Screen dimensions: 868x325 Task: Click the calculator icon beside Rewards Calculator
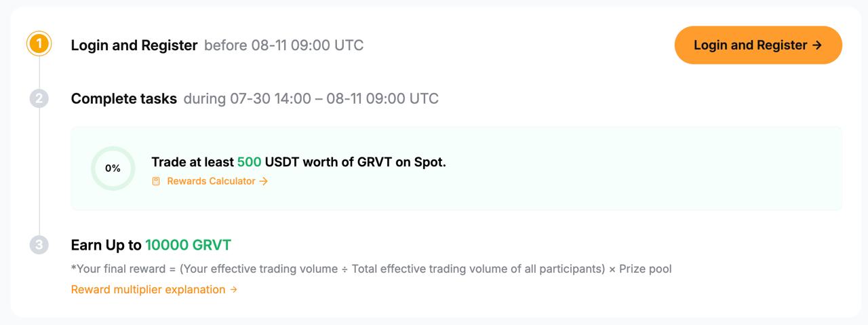[x=156, y=181]
